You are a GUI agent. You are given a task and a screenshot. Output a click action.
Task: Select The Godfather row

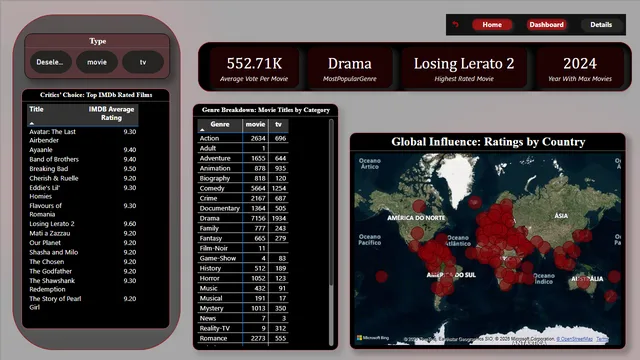pos(82,271)
